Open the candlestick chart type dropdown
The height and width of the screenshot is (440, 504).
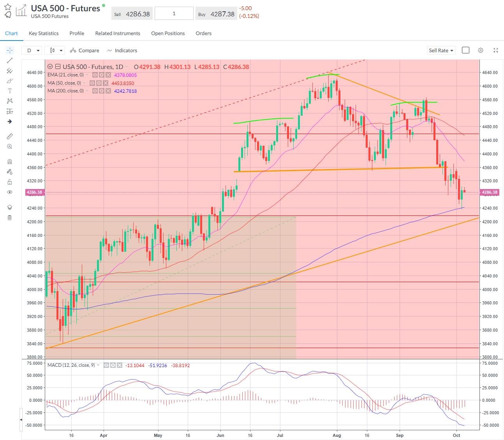click(x=55, y=50)
